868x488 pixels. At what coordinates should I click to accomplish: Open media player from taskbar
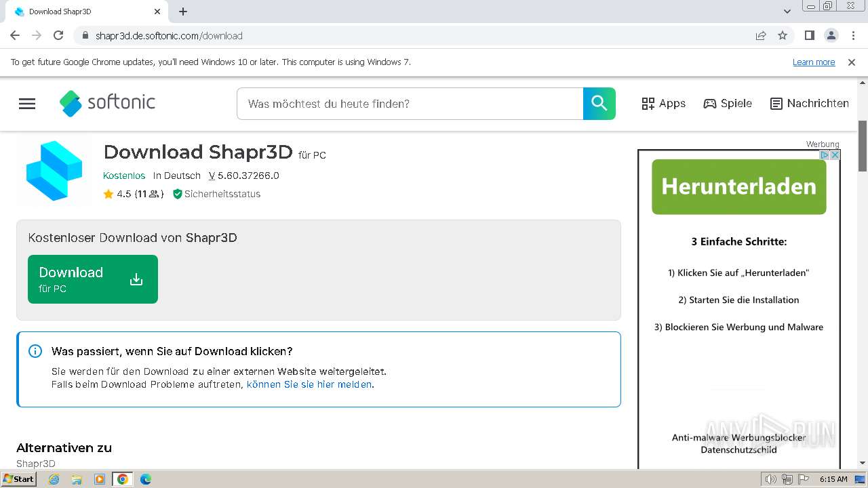[x=100, y=479]
